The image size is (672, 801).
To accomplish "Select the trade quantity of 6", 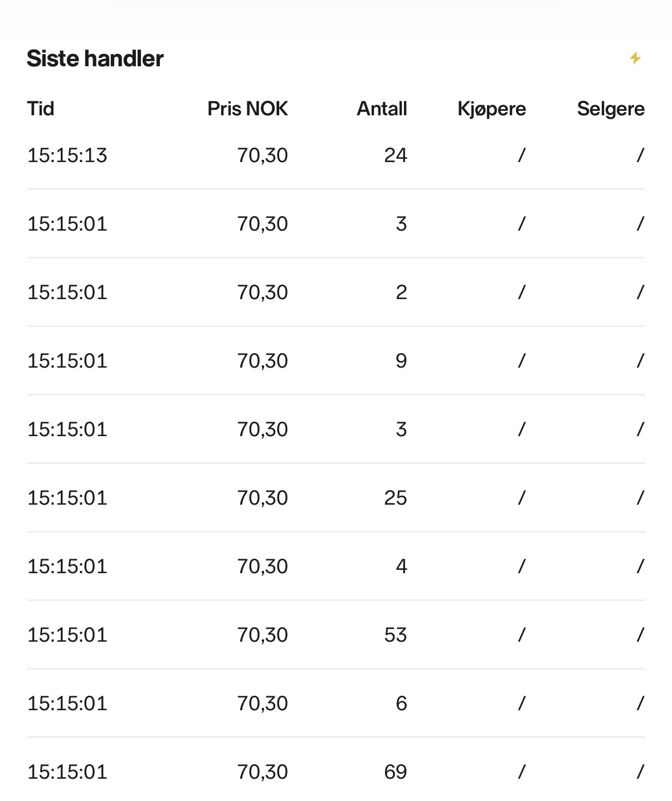I will click(401, 704).
